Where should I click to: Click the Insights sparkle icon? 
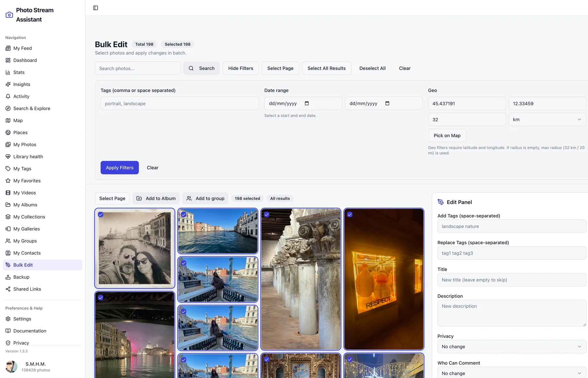point(8,84)
